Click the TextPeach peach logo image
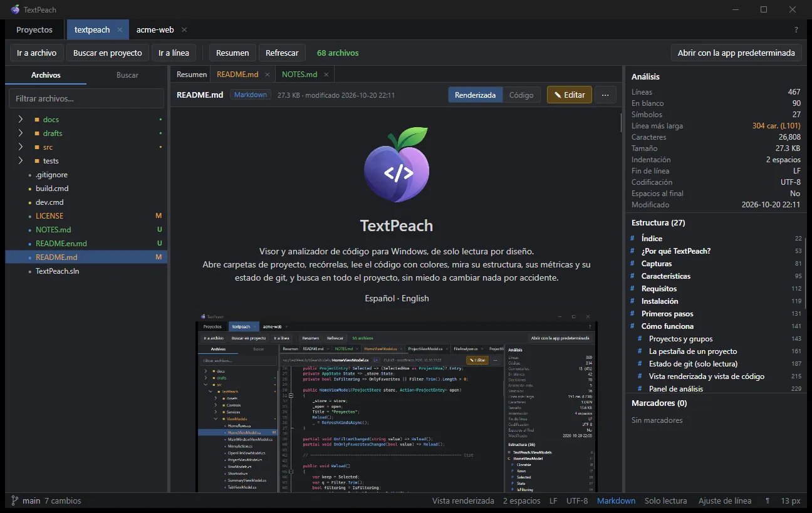Screen dimensions: 812x513 click(397, 165)
